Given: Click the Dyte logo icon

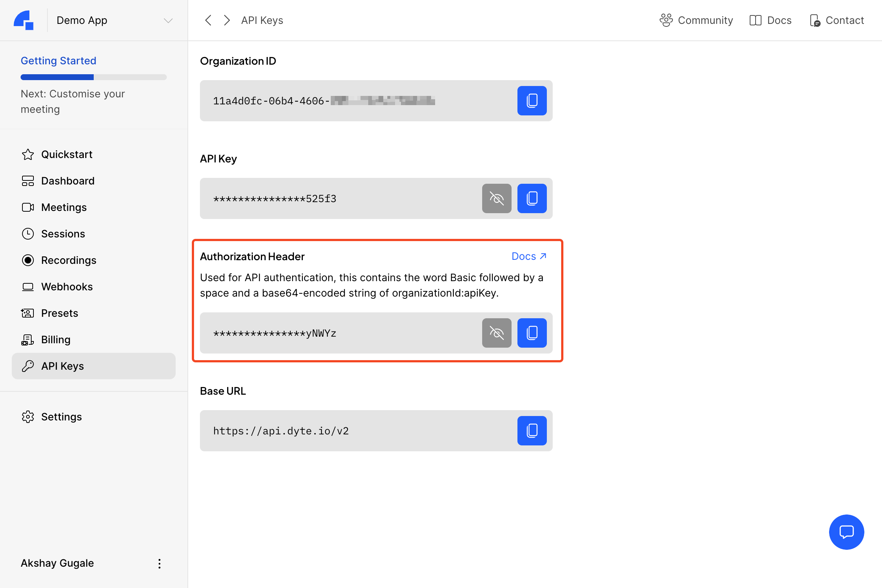Looking at the screenshot, I should pyautogui.click(x=24, y=20).
